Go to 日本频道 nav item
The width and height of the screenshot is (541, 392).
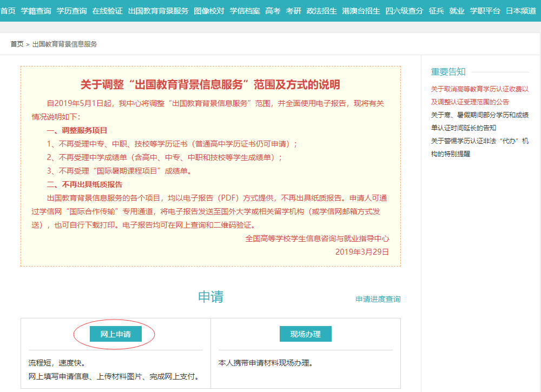(521, 11)
